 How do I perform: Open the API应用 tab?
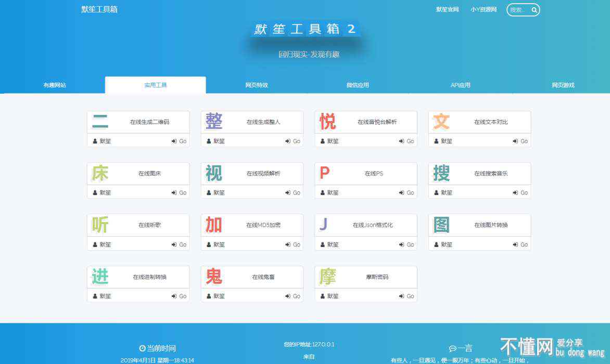(x=461, y=85)
